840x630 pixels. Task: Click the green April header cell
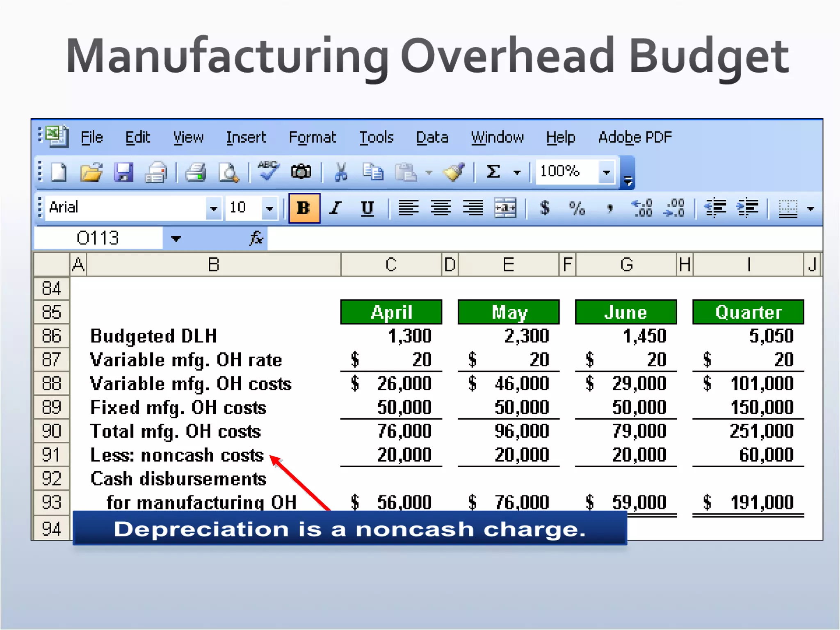click(x=391, y=312)
